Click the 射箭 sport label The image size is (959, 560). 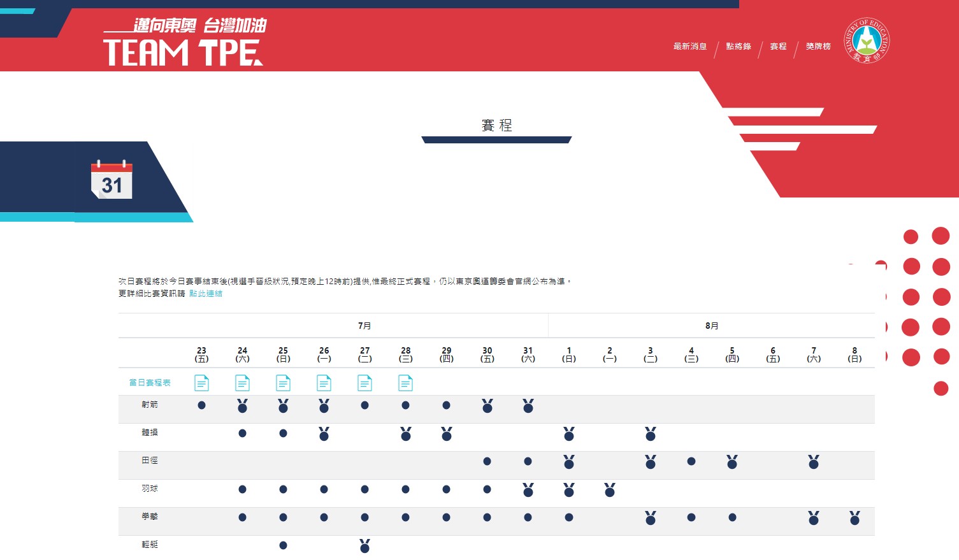point(150,405)
